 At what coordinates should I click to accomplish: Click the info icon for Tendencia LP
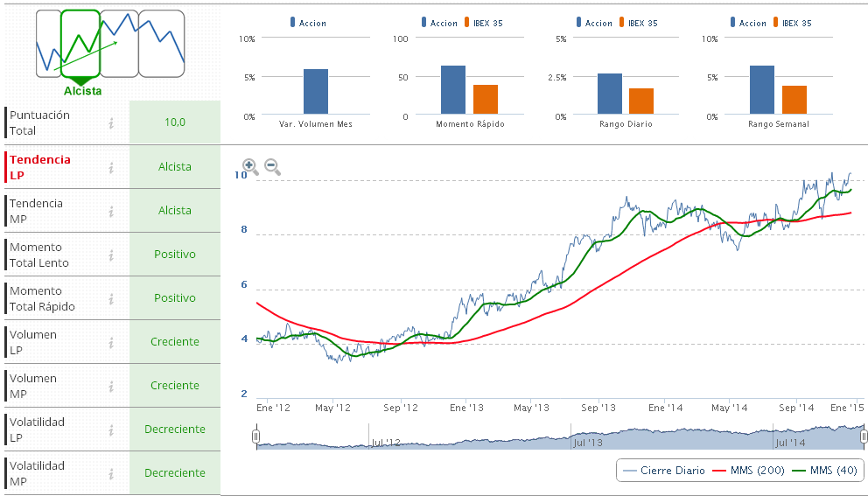pos(111,167)
